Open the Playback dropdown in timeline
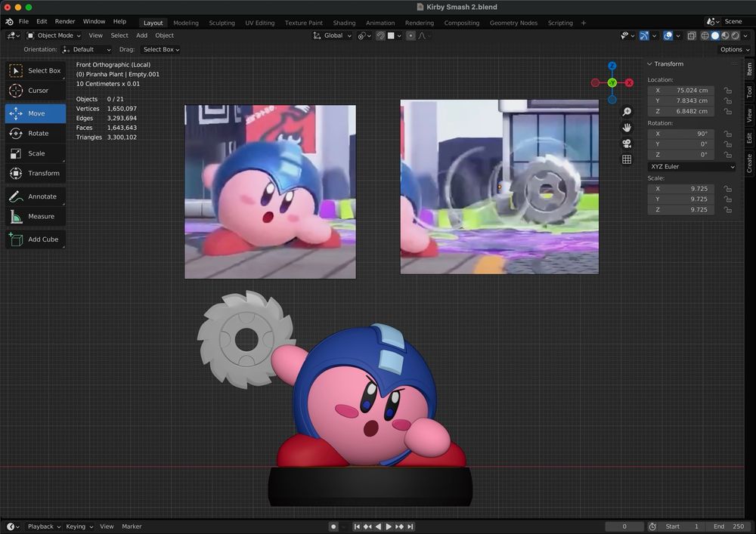Image resolution: width=756 pixels, height=534 pixels. [44, 526]
